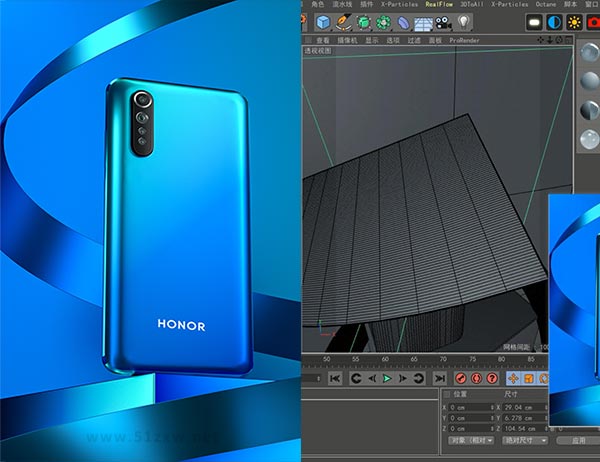Open the 脚本 menu
This screenshot has height=462, width=600.
570,4
